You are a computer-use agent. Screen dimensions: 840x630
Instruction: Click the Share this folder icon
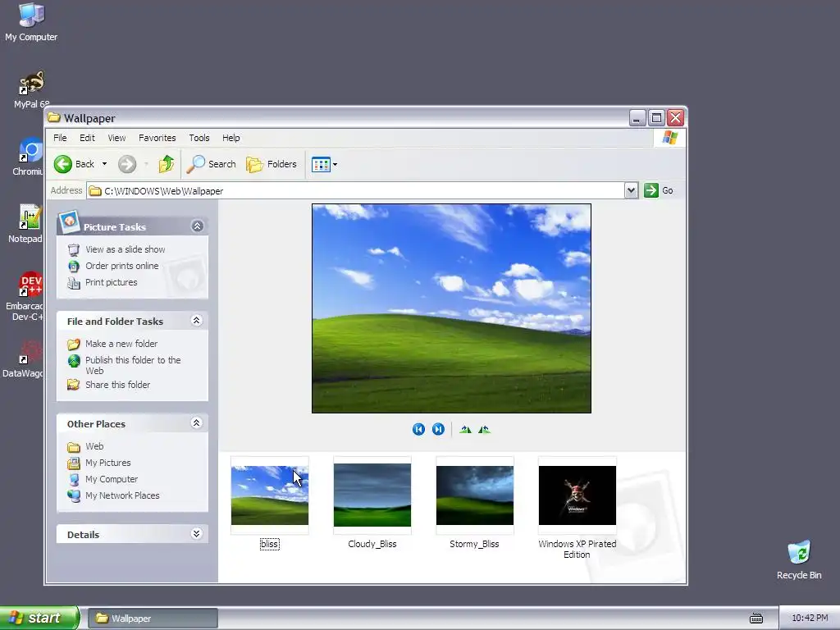coord(74,385)
